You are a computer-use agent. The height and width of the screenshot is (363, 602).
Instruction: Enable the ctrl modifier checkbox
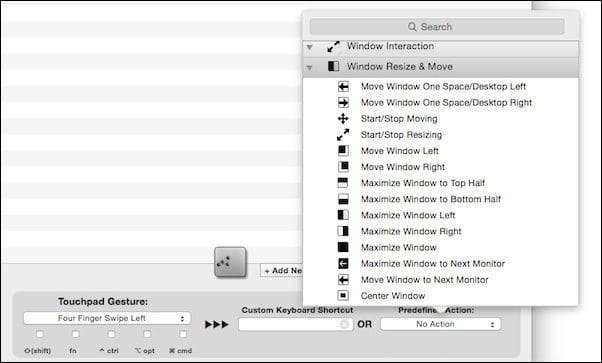pos(111,334)
